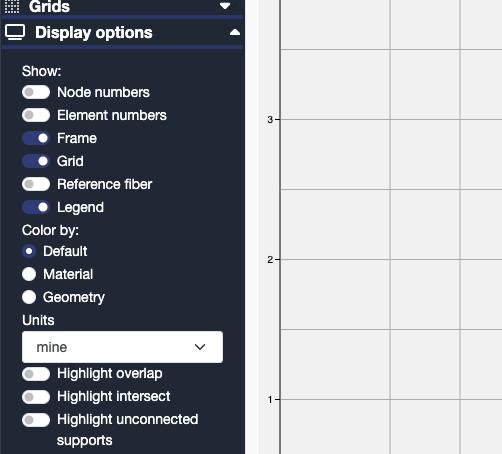Turn on Element numbers display
The image size is (502, 454).
(36, 115)
